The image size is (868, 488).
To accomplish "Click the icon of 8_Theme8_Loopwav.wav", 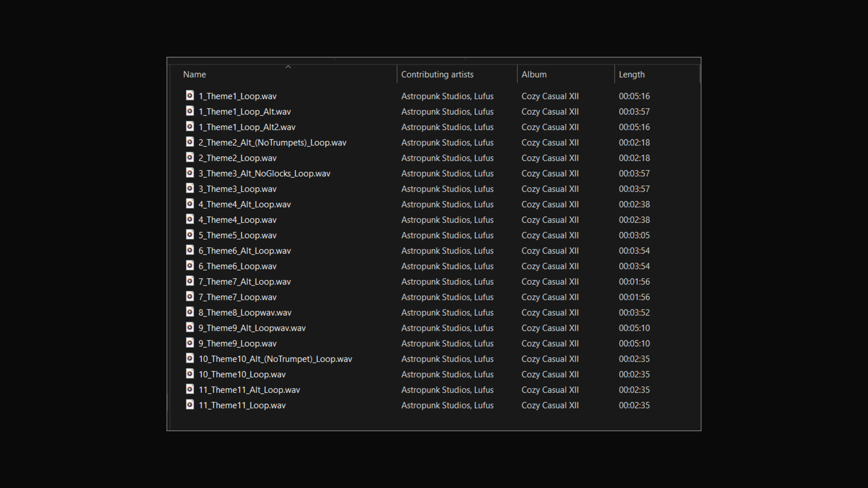I will (190, 312).
